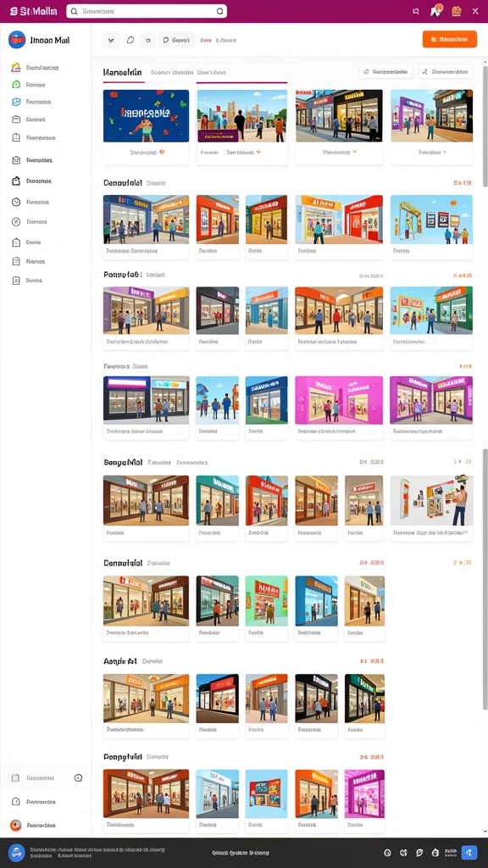The width and height of the screenshot is (488, 868).
Task: Click the bookmark icon in top header
Action: tap(416, 11)
